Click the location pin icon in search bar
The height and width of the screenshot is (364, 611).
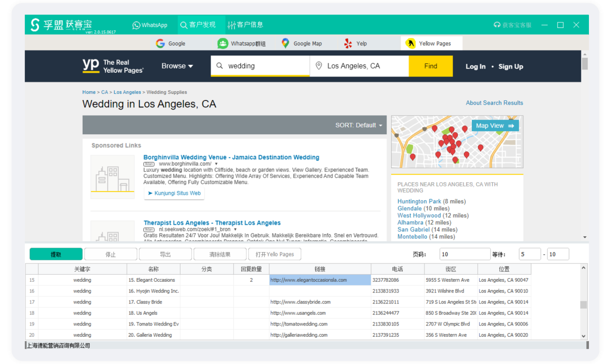tap(318, 66)
